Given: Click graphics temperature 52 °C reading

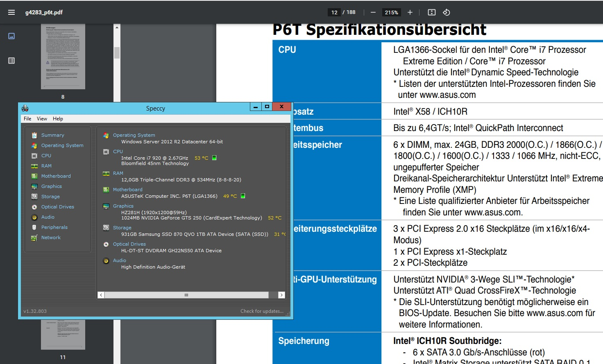Looking at the screenshot, I should [x=275, y=218].
